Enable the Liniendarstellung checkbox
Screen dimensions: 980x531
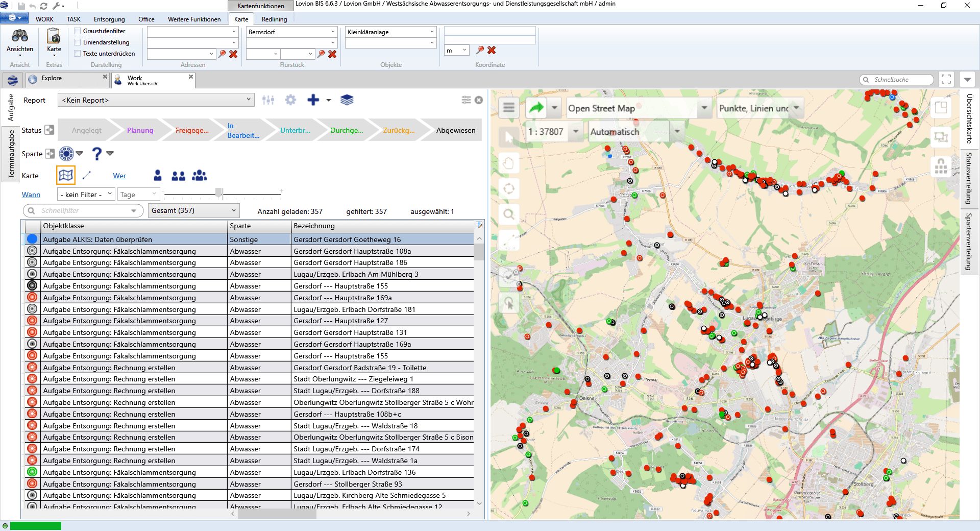(x=78, y=42)
